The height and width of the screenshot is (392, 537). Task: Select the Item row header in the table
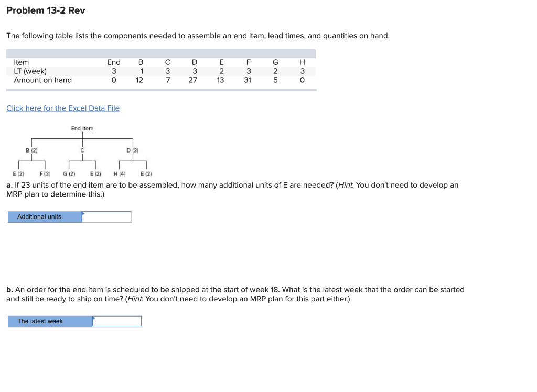tap(21, 62)
